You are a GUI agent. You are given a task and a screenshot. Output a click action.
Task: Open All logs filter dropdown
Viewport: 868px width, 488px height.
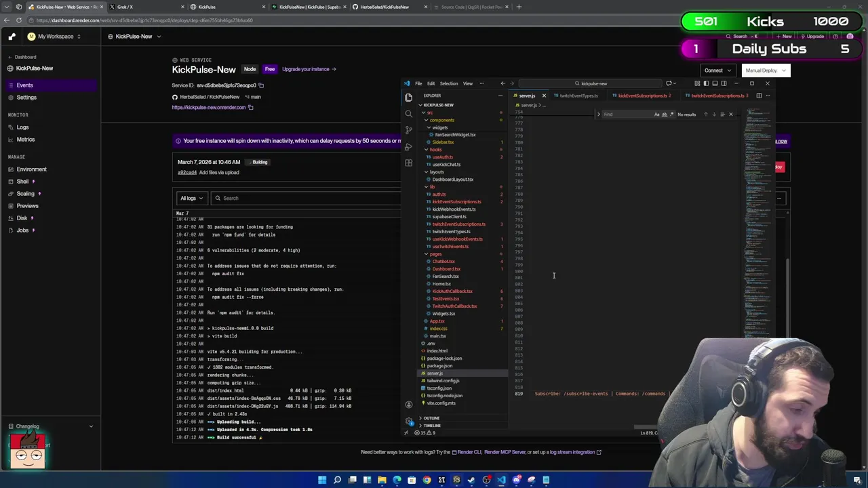point(192,198)
